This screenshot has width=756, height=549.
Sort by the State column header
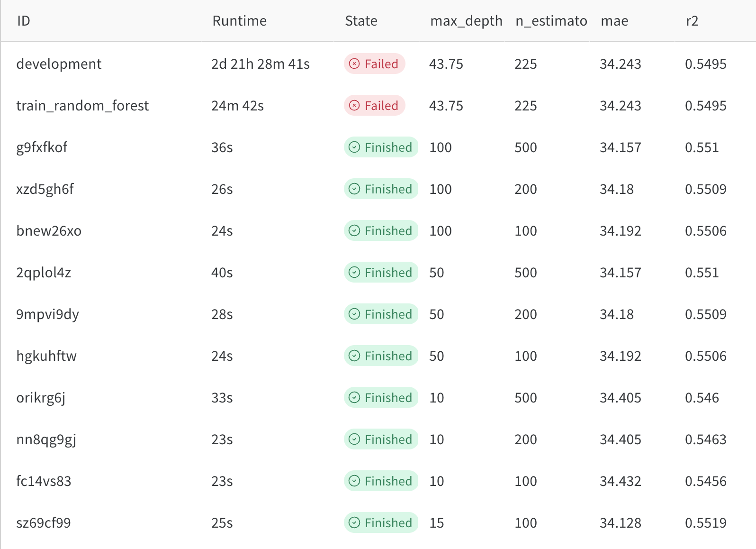click(x=361, y=21)
